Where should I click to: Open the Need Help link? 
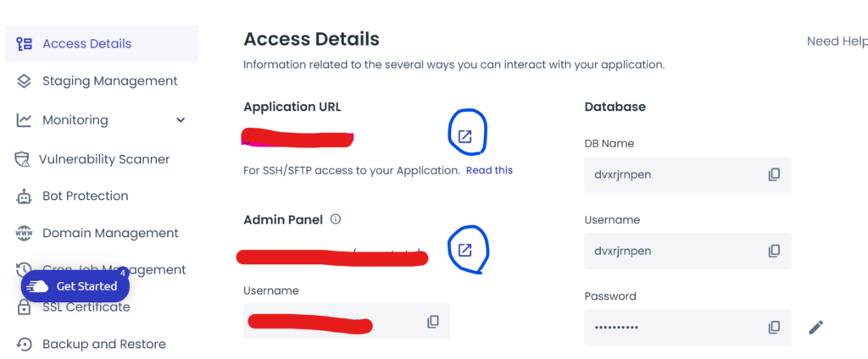pyautogui.click(x=837, y=41)
